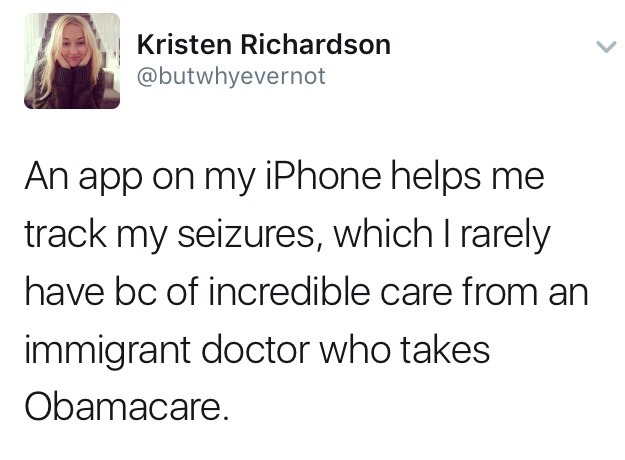
Task: View Kristen Richardson's profile picture
Action: click(x=72, y=61)
